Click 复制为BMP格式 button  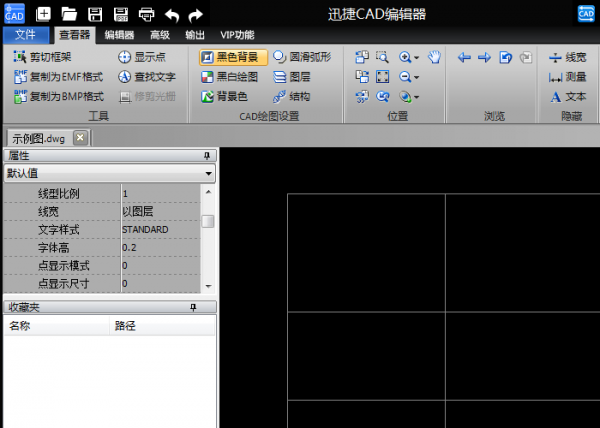click(58, 97)
